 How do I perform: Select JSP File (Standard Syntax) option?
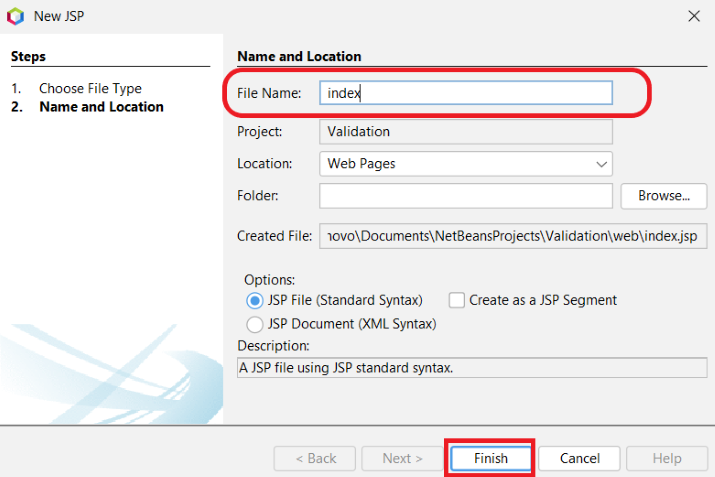point(254,300)
